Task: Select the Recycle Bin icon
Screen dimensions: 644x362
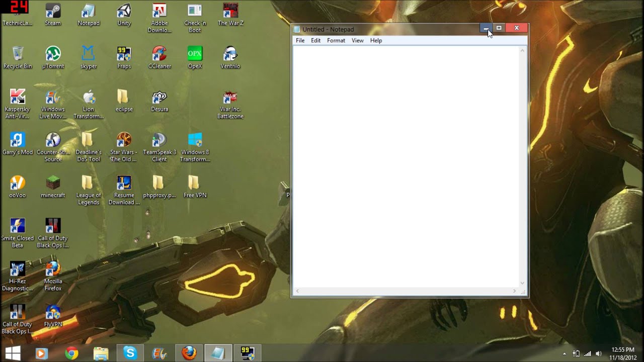Action: coord(18,58)
